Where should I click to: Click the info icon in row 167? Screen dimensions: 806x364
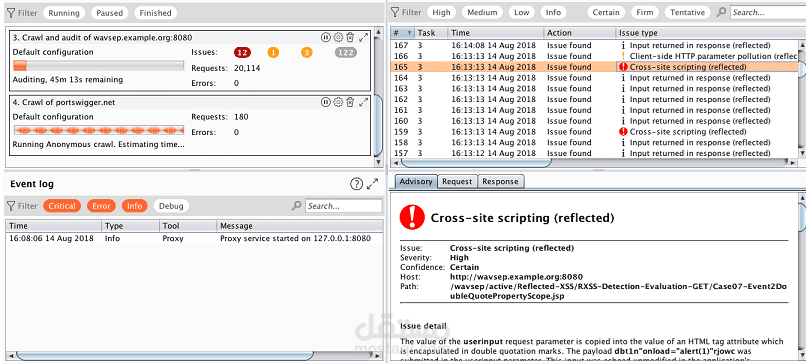(624, 45)
